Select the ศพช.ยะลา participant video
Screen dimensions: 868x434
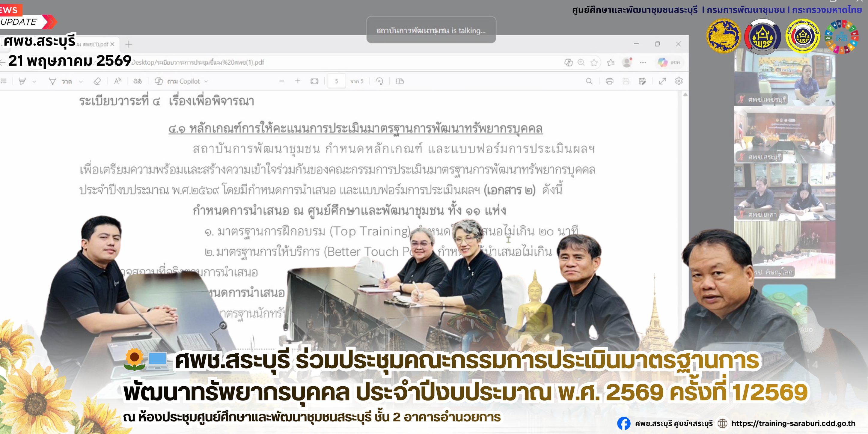(784, 192)
